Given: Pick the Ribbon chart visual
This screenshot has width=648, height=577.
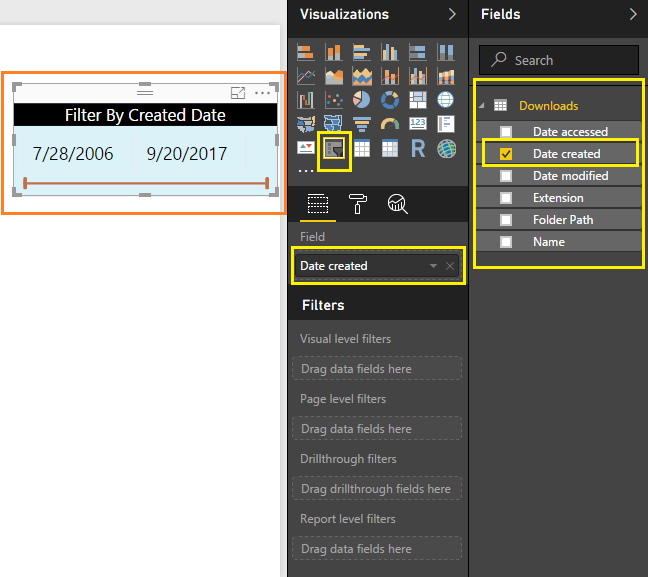Looking at the screenshot, I should tap(446, 76).
